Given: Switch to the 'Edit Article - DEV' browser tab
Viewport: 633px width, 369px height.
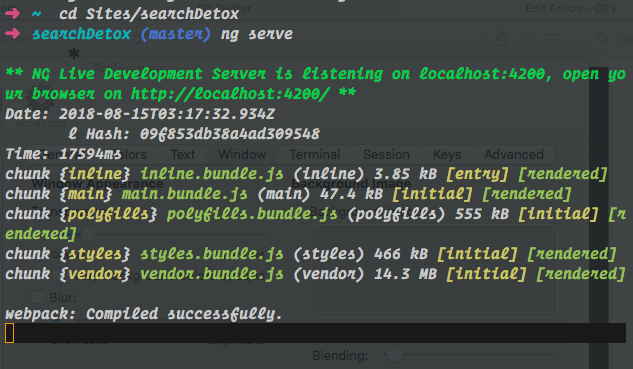Looking at the screenshot, I should tap(571, 8).
